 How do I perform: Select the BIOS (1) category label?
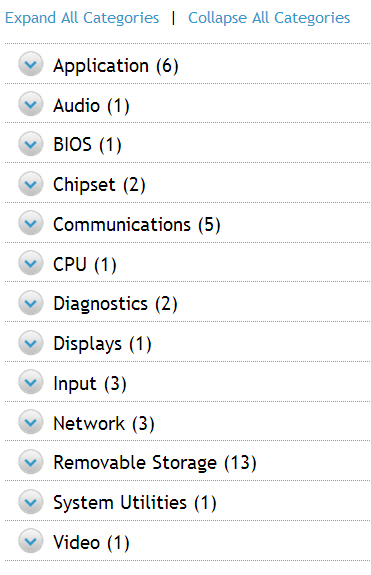(x=87, y=145)
